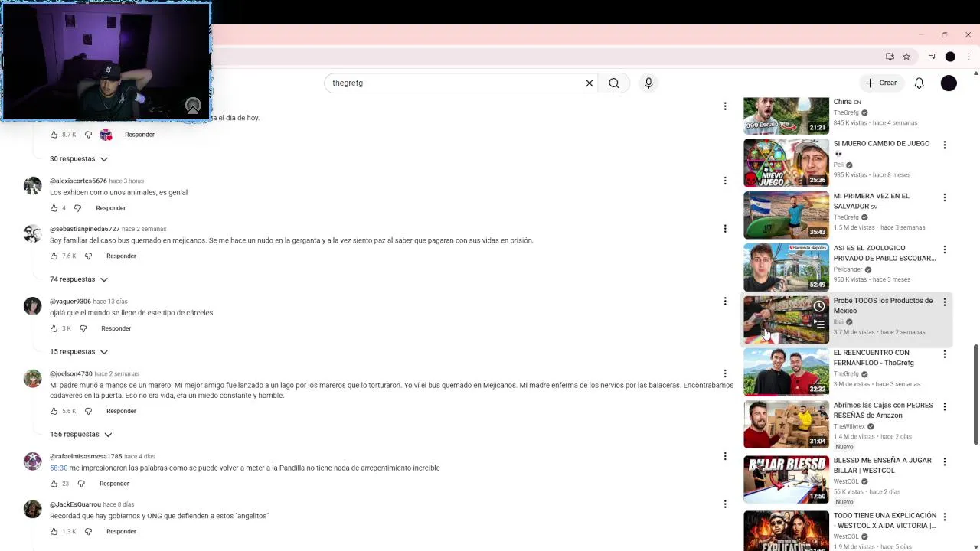Screen dimensions: 980x551
Task: Dislike the @joelson4730 comment
Action: (88, 411)
